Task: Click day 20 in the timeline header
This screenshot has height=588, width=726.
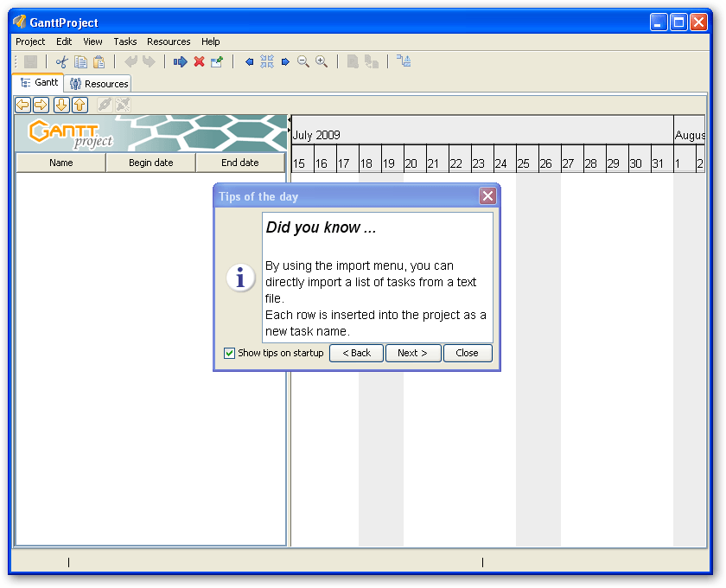Action: [415, 159]
